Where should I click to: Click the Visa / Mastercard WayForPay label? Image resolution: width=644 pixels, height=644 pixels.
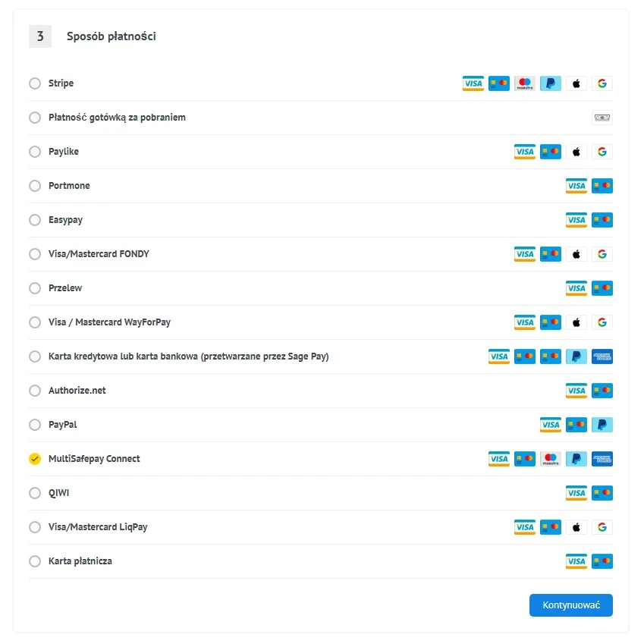(109, 322)
